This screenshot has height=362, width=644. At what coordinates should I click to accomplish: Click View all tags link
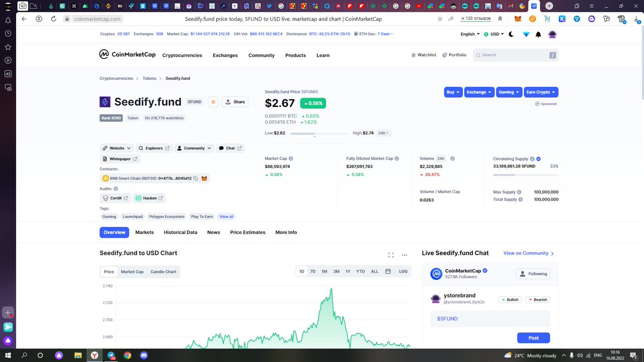pyautogui.click(x=226, y=217)
